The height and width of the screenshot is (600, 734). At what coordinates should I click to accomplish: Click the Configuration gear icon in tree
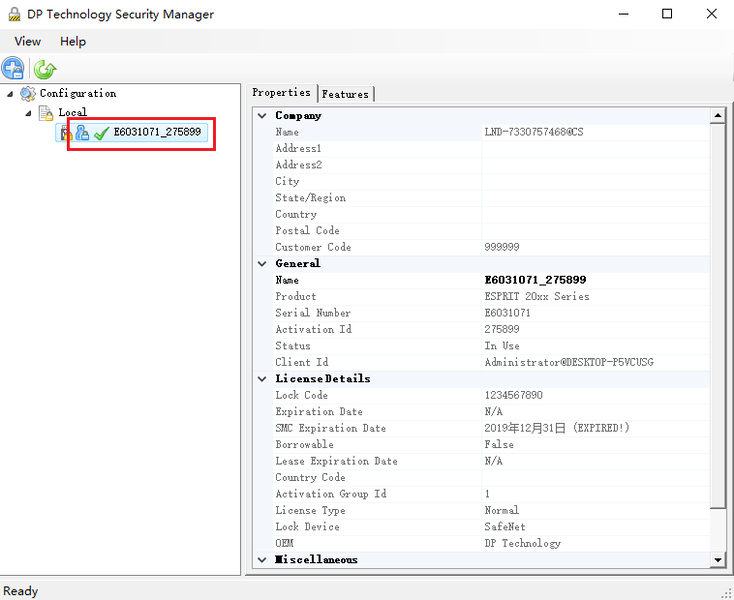click(28, 94)
